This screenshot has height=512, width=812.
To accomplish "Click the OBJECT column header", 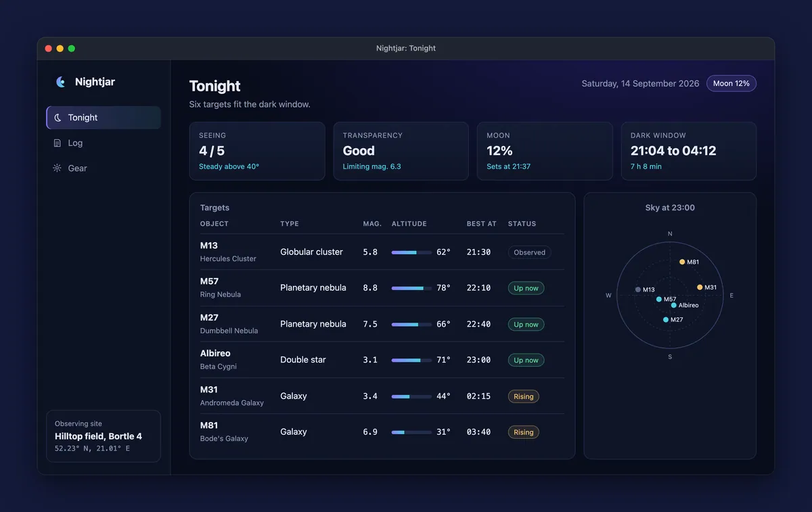I will [215, 224].
